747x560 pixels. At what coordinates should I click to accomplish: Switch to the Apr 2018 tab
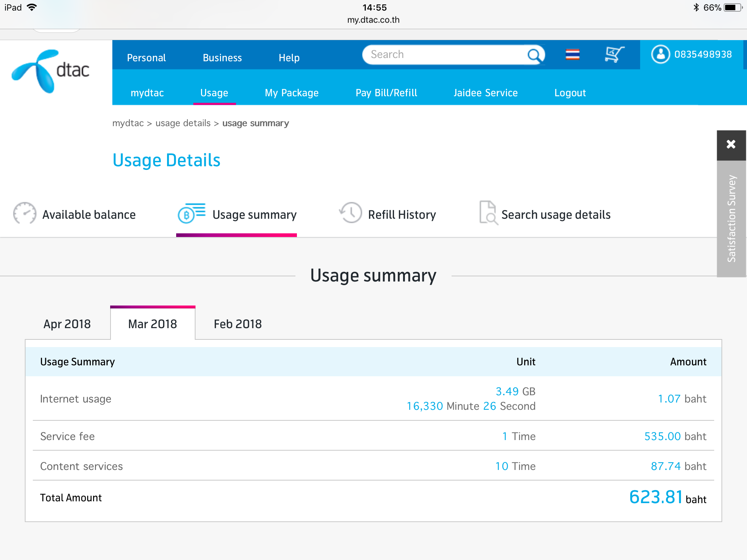[67, 324]
